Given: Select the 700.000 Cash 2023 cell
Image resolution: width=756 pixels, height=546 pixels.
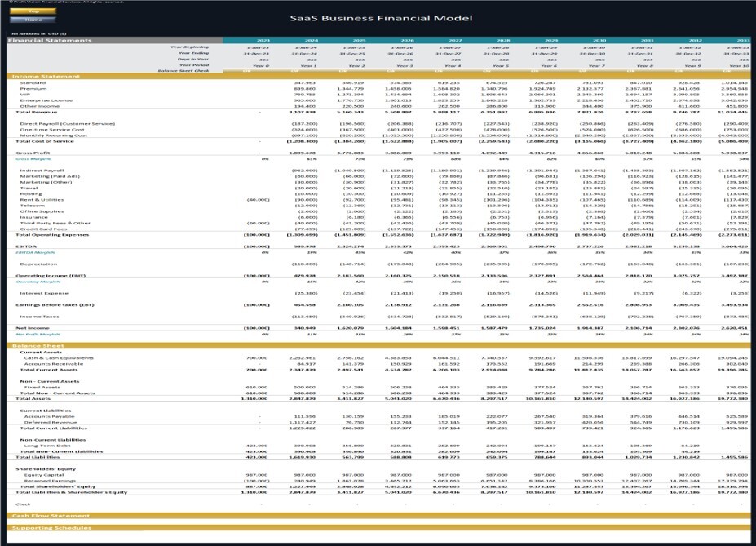Looking at the screenshot, I should point(257,358).
